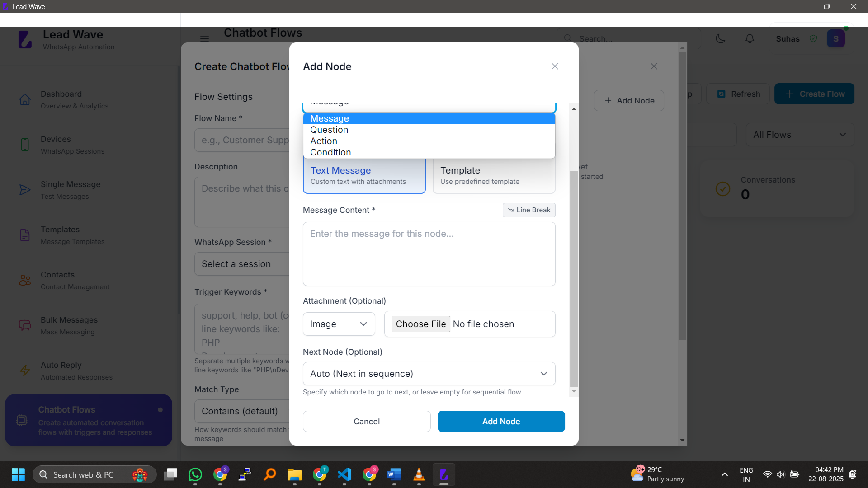Choose Condition from node type list
This screenshot has width=868, height=488.
[x=330, y=152]
